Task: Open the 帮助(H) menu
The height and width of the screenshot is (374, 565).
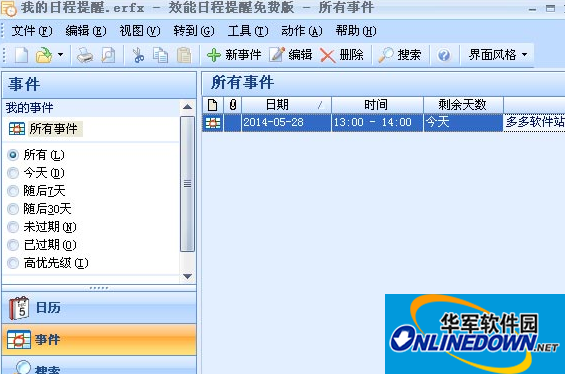Action: (x=356, y=31)
